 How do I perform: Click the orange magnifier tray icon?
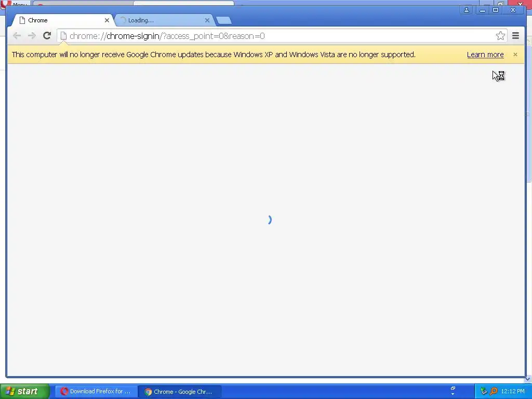(x=494, y=391)
